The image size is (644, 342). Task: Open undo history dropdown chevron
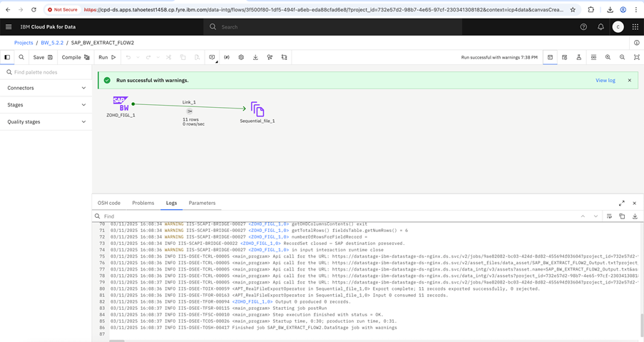(x=138, y=57)
